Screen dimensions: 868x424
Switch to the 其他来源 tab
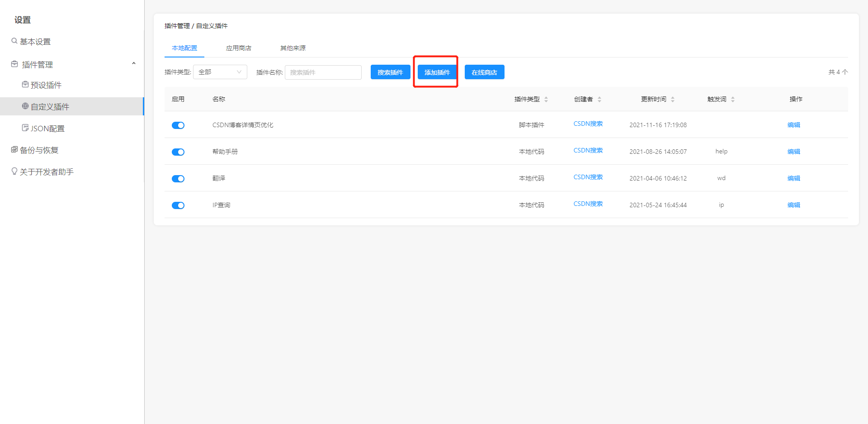click(293, 48)
